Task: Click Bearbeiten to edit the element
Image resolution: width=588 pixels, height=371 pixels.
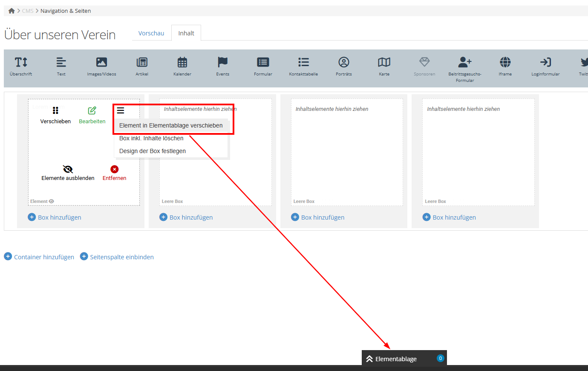Action: point(92,115)
